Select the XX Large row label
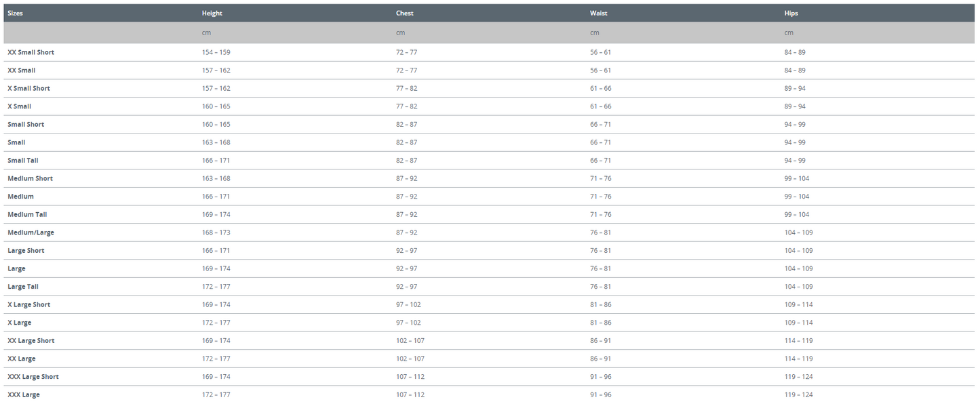This screenshot has width=980, height=406. click(21, 359)
